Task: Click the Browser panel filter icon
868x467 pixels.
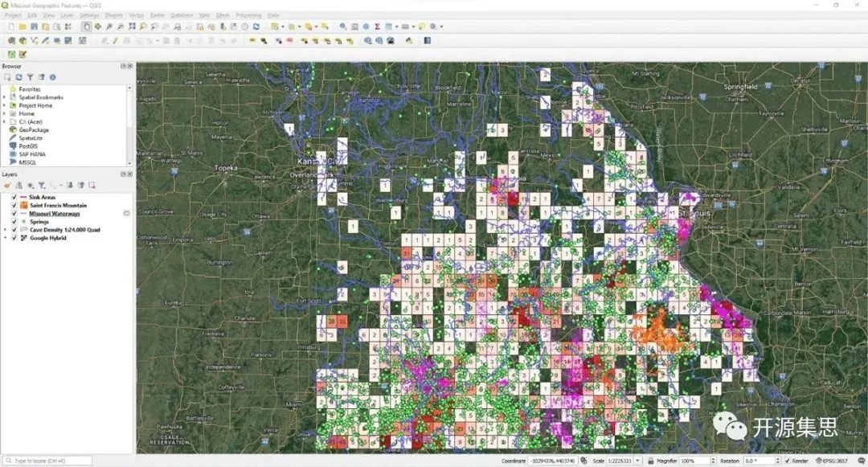Action: [30, 77]
